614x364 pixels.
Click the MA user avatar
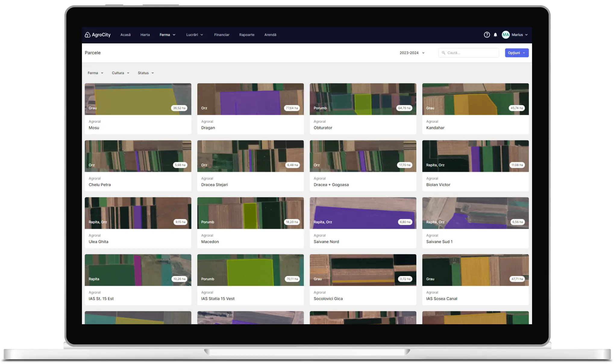[506, 35]
